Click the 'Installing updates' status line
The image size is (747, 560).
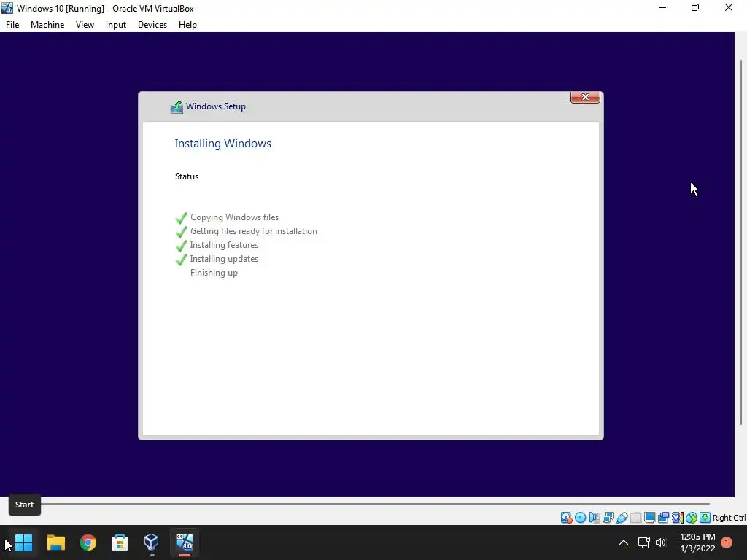point(224,259)
